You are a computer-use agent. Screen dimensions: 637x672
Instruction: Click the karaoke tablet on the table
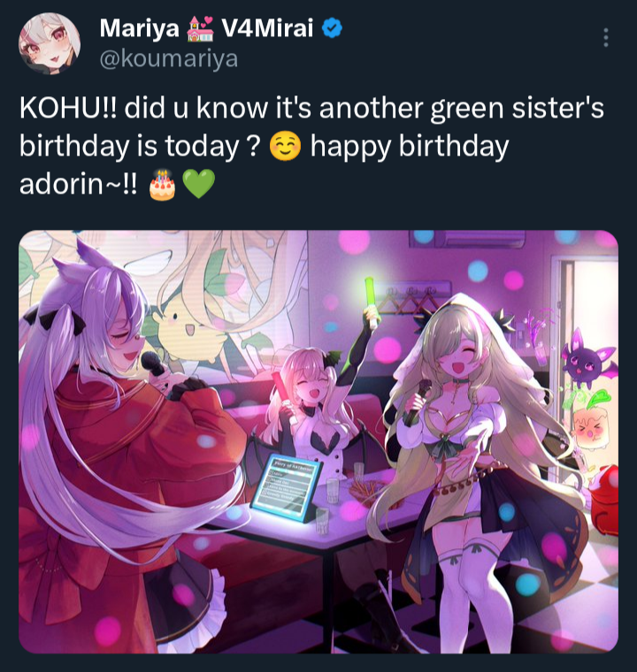[287, 488]
